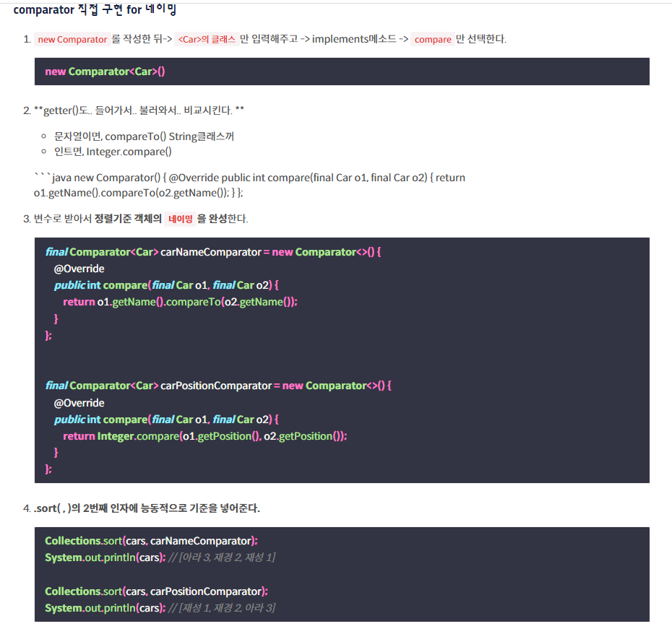Image resolution: width=672 pixels, height=634 pixels.
Task: Click the second "public int compare(final Car o1, final Car o2) {" line
Action: [166, 420]
